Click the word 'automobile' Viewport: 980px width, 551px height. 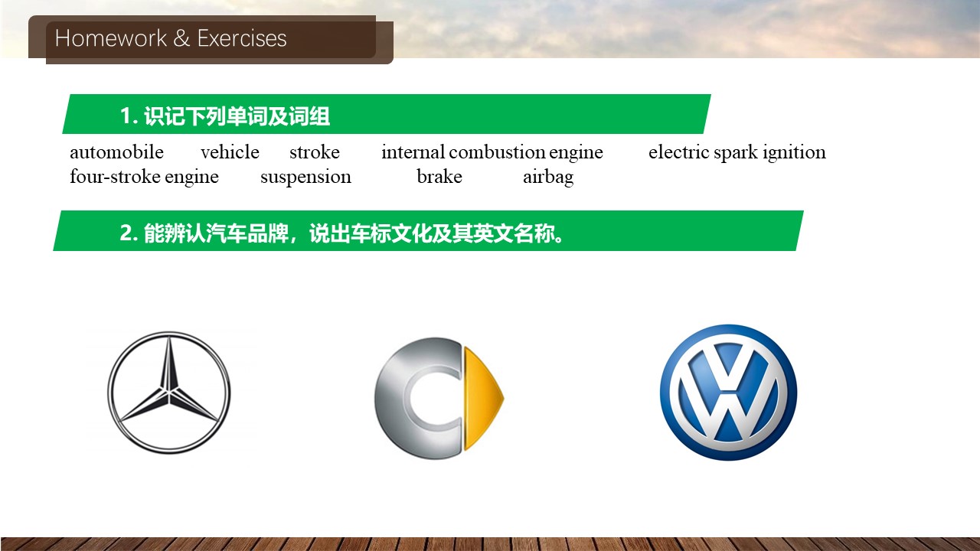click(x=116, y=152)
